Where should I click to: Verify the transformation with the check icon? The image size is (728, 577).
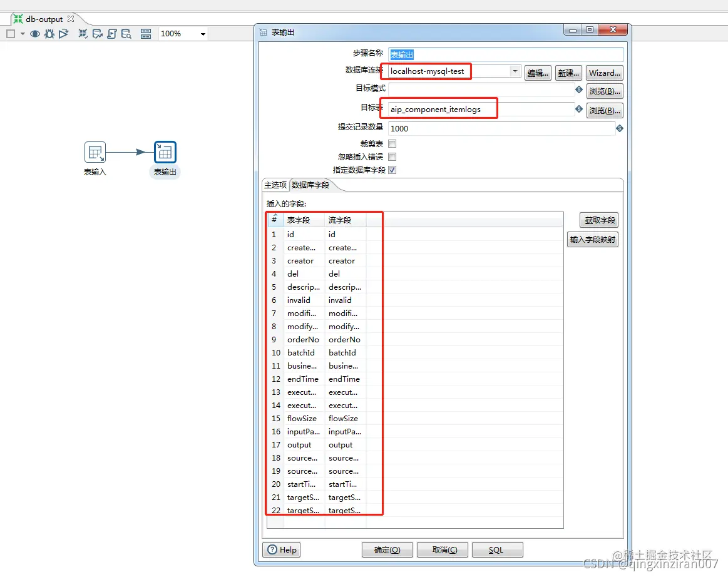click(x=83, y=33)
